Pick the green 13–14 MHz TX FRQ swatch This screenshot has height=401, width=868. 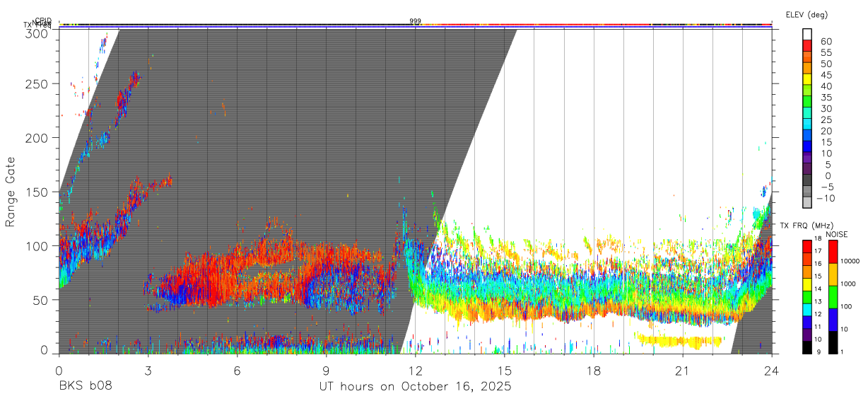[x=807, y=296]
